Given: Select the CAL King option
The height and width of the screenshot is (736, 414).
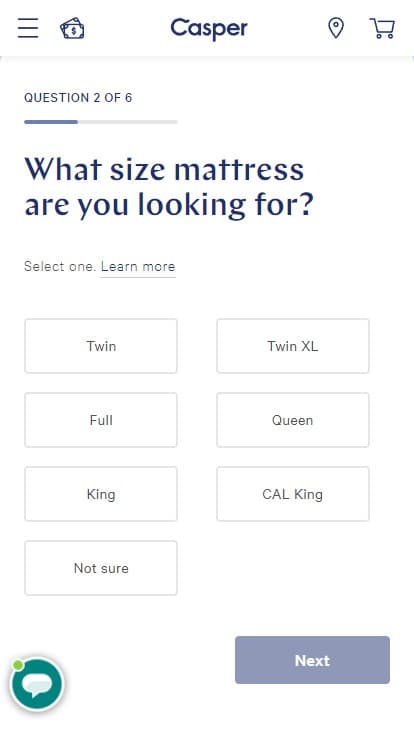Looking at the screenshot, I should coord(292,494).
